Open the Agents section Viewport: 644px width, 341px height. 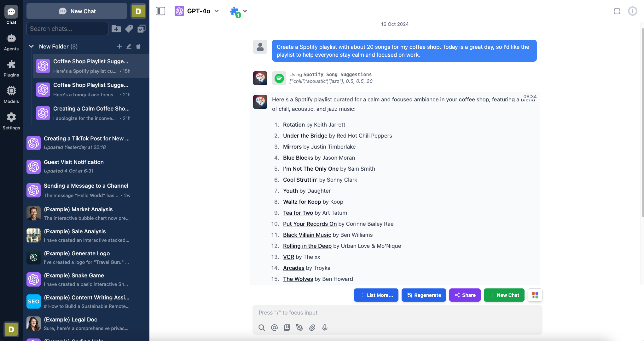point(11,42)
